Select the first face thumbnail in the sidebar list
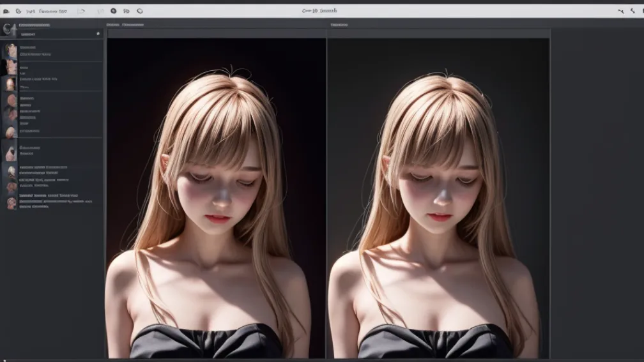 coord(11,50)
